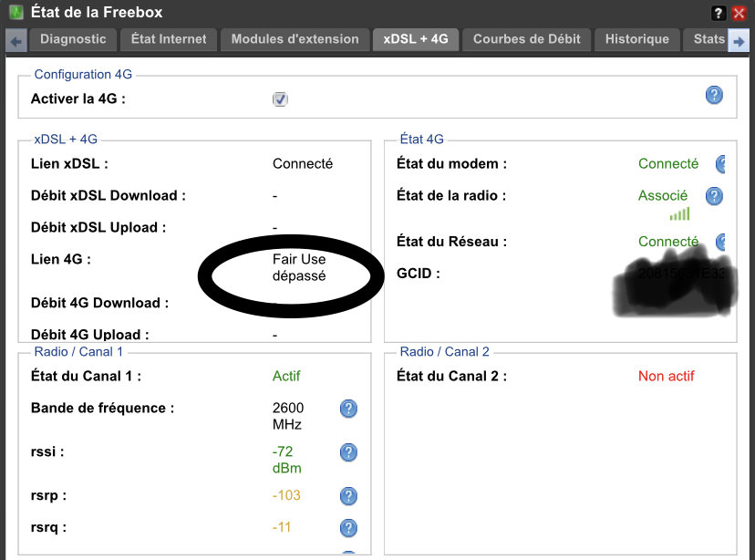Click the green Actif channel status
This screenshot has width=755, height=560.
pyautogui.click(x=286, y=376)
